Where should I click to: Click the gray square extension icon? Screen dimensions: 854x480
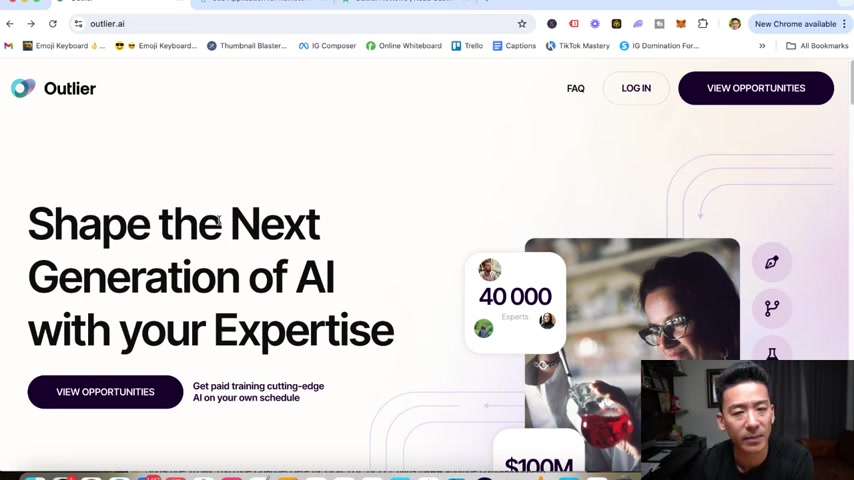point(659,24)
